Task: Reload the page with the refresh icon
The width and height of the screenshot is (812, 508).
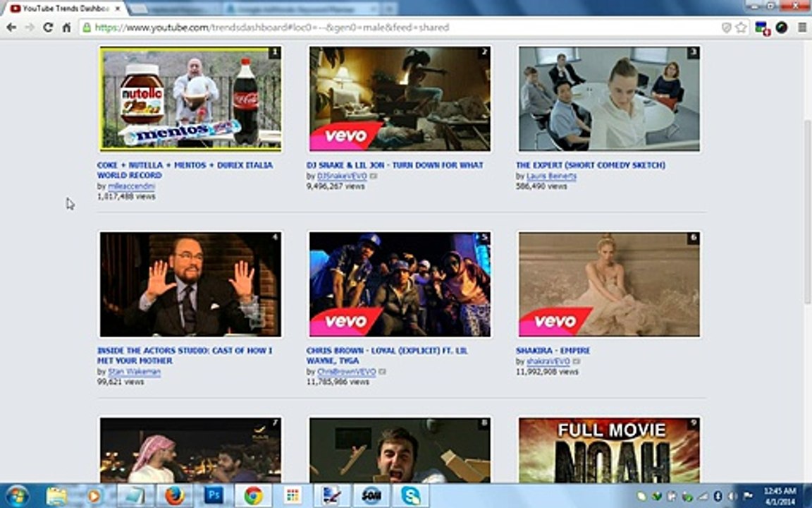Action: tap(48, 28)
